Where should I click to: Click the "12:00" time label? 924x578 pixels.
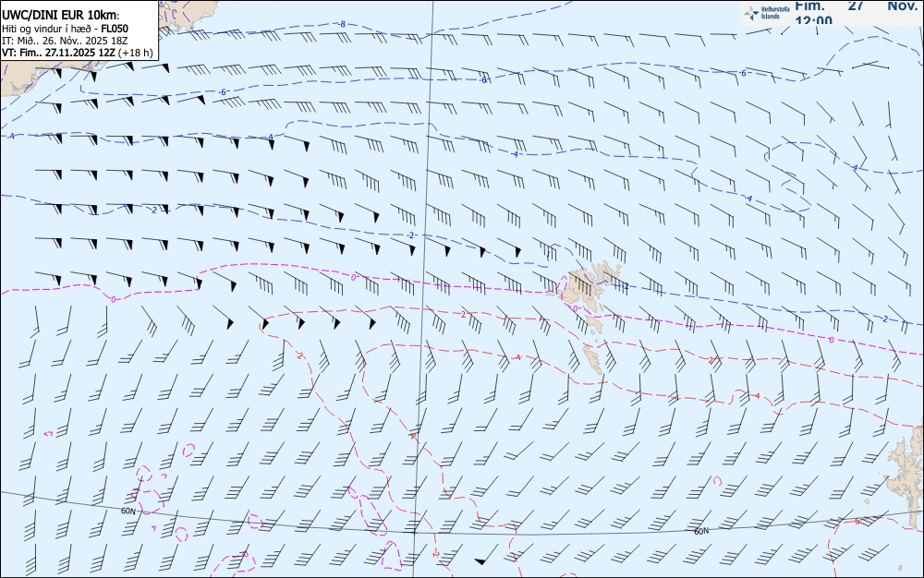click(813, 20)
